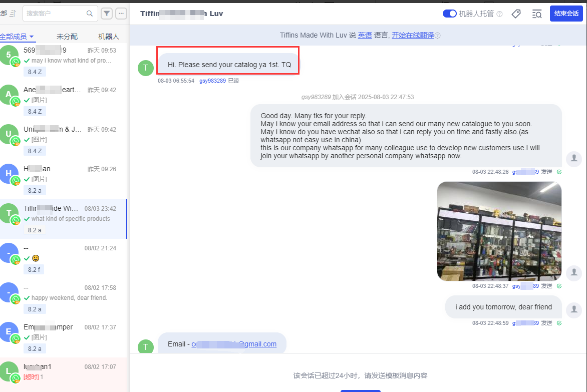Focus the 搜索客户 input field
The image size is (587, 392).
click(x=60, y=14)
